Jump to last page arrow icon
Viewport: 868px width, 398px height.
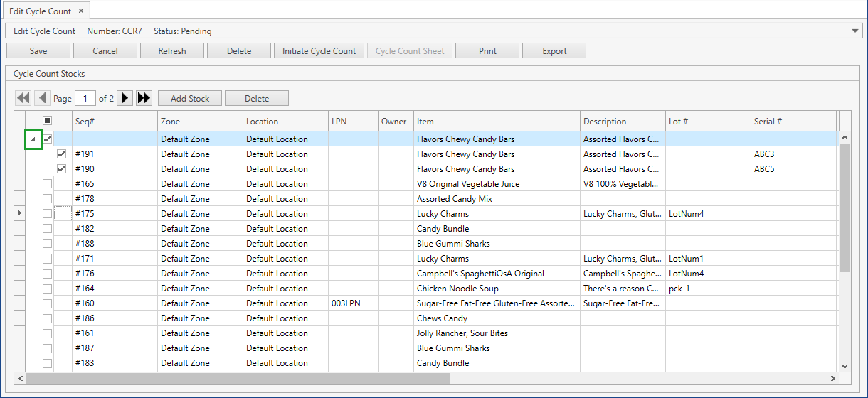(x=144, y=98)
